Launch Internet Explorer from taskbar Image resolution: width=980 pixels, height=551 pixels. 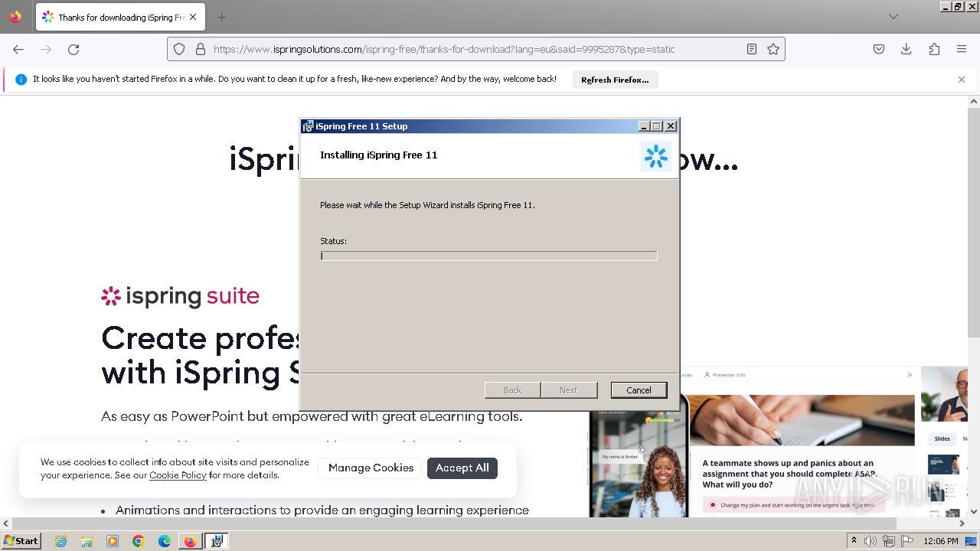(60, 541)
